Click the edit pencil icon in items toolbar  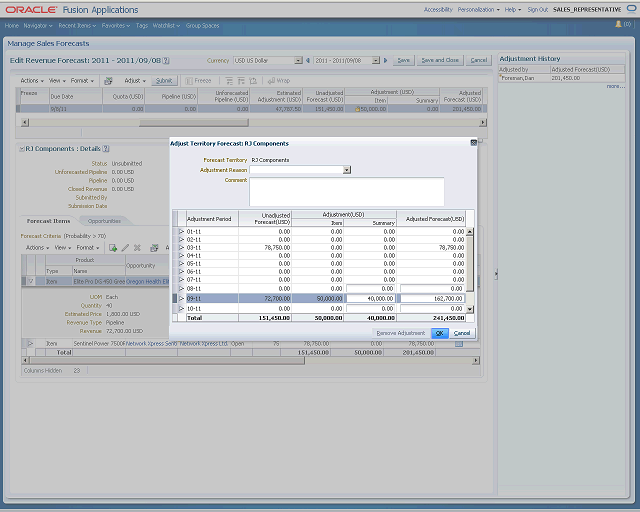tap(125, 248)
